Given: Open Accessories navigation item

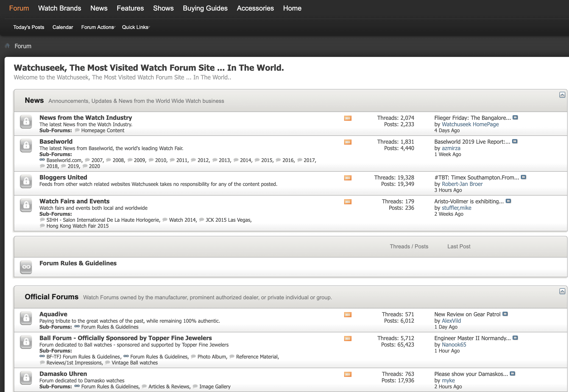Looking at the screenshot, I should [x=255, y=8].
